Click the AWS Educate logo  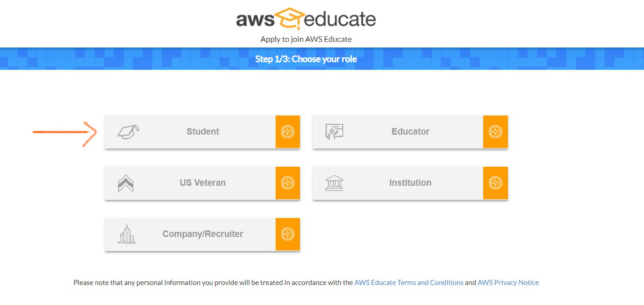coord(306,19)
